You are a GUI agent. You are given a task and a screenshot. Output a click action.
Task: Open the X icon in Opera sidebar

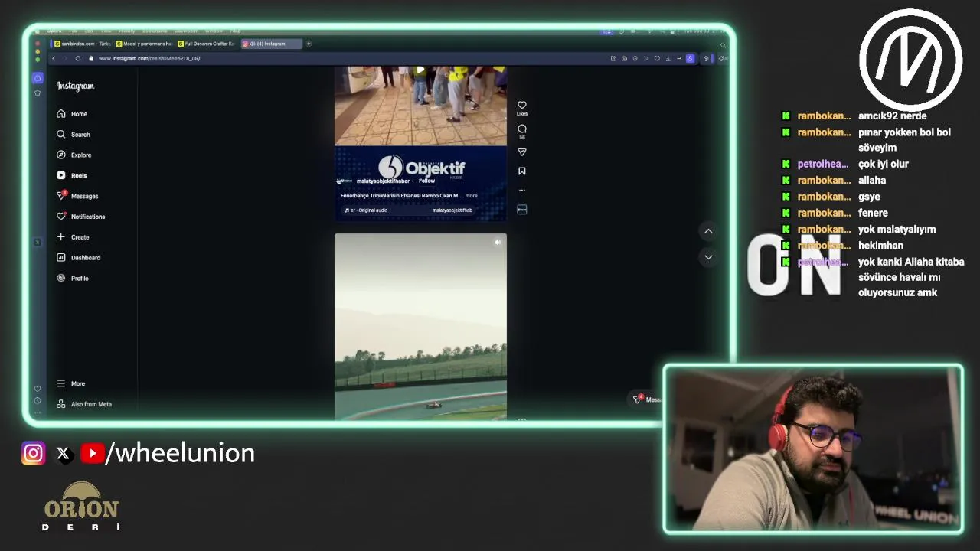[x=38, y=243]
